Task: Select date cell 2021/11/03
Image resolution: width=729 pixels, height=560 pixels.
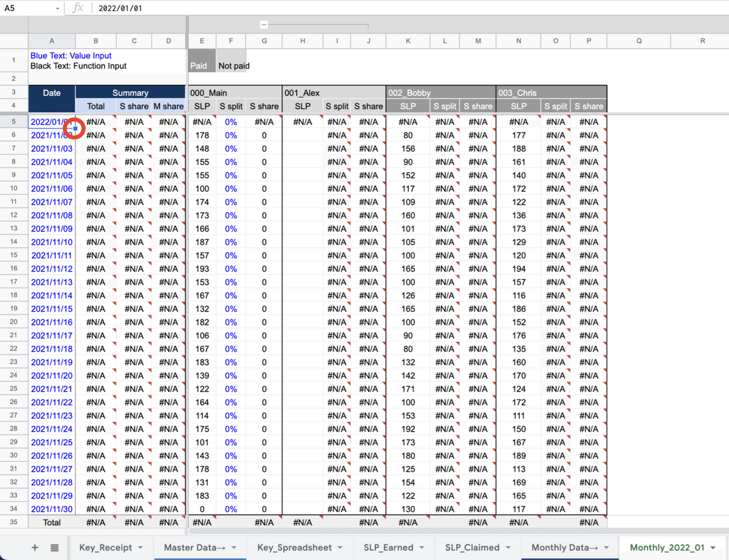Action: [x=52, y=148]
